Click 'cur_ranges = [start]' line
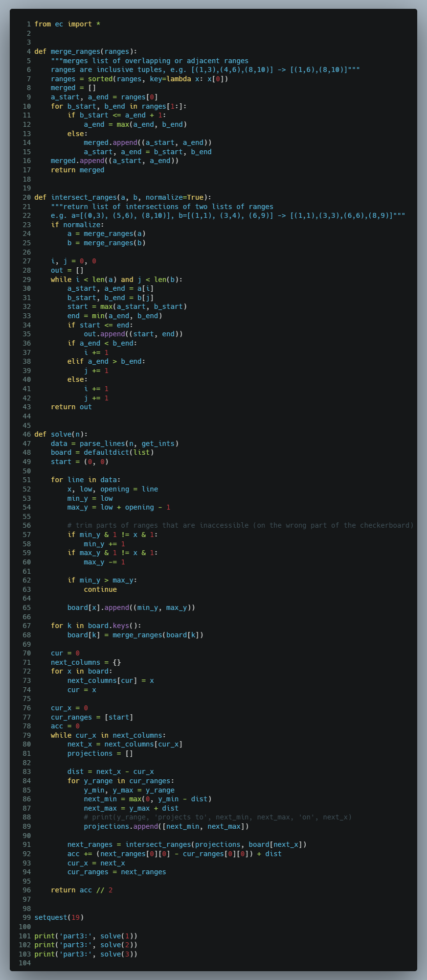427x980 pixels. (92, 717)
